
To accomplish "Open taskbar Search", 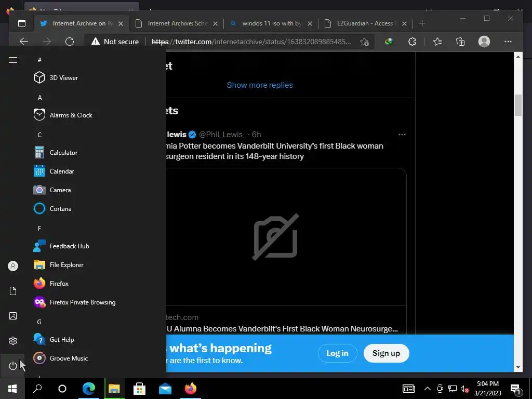I will (37, 389).
